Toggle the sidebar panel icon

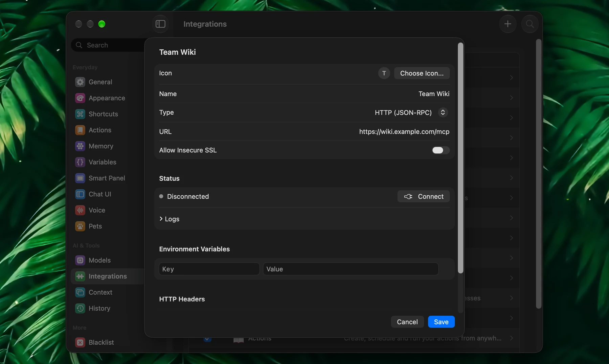160,24
